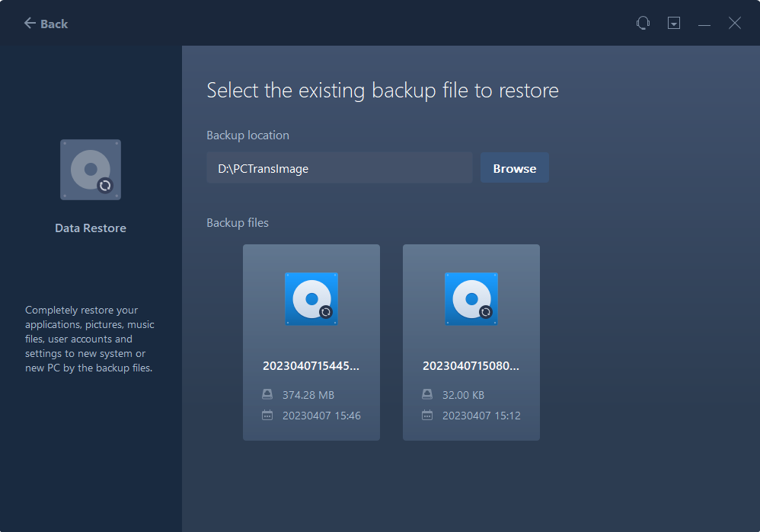Image resolution: width=760 pixels, height=532 pixels.
Task: Click the calendar icon beside 20230407 15:46
Action: 267,416
